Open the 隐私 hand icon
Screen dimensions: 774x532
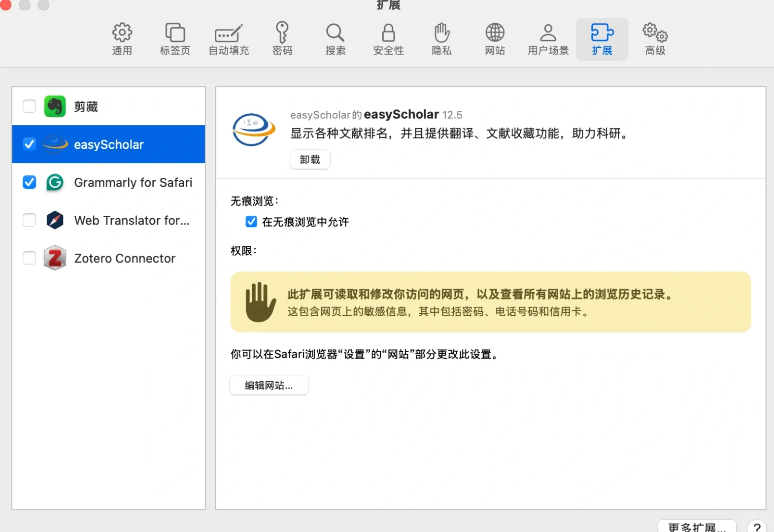click(x=441, y=33)
